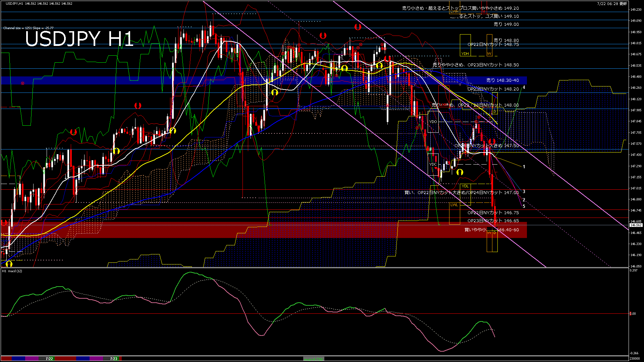Click the 7/23 date marker on time bar
This screenshot has height=362, width=644.
(114, 359)
